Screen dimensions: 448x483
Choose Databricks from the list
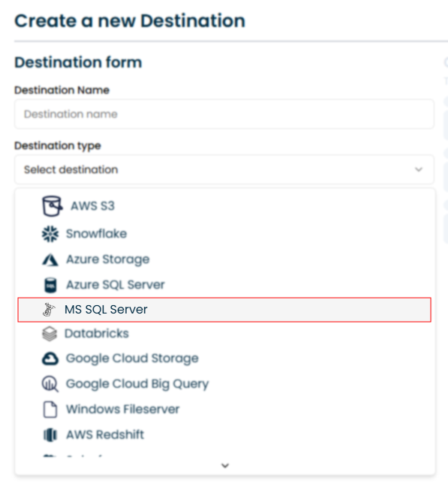tap(225, 334)
